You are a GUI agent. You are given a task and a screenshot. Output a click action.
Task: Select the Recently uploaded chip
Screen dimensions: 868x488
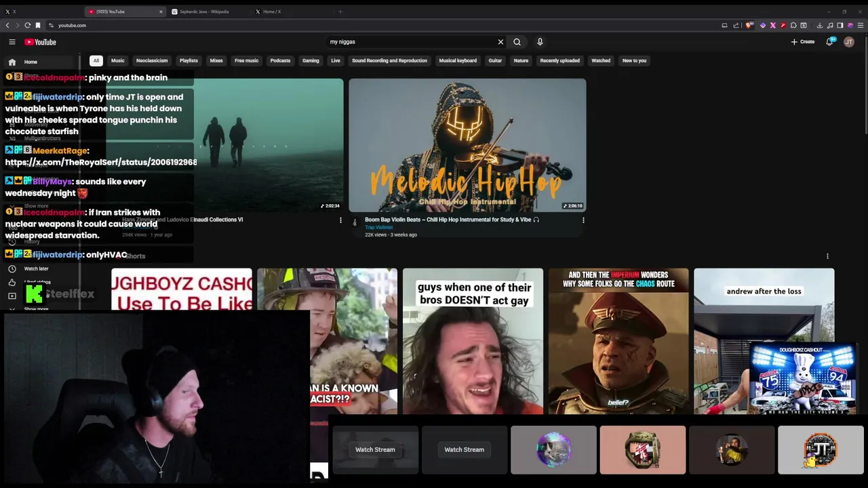pyautogui.click(x=559, y=60)
